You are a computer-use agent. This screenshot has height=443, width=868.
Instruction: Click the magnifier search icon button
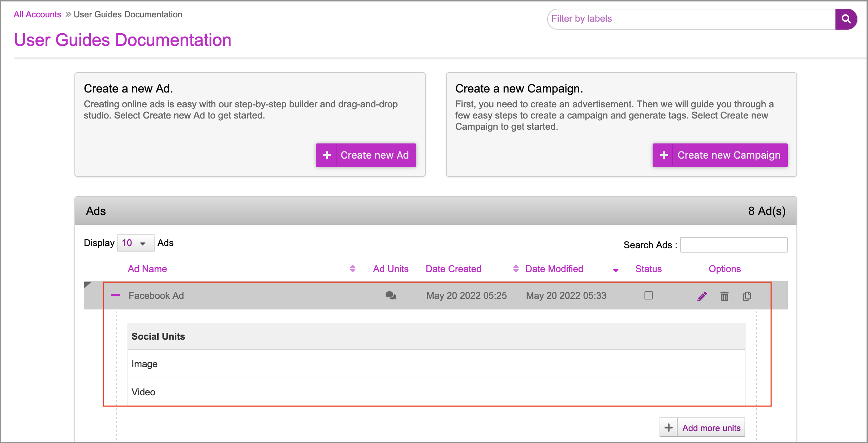click(x=846, y=19)
